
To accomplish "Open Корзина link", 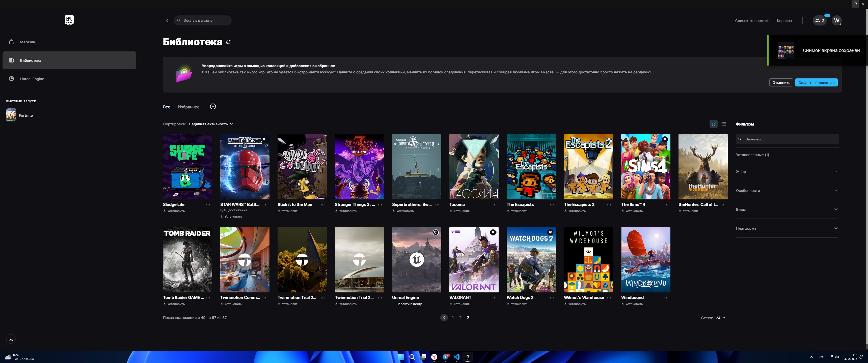I will point(784,20).
